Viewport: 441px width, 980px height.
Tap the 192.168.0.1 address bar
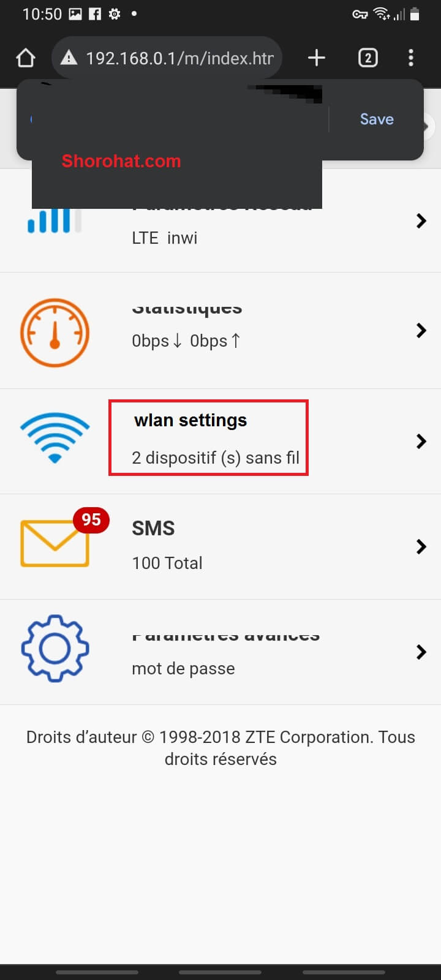(x=167, y=58)
